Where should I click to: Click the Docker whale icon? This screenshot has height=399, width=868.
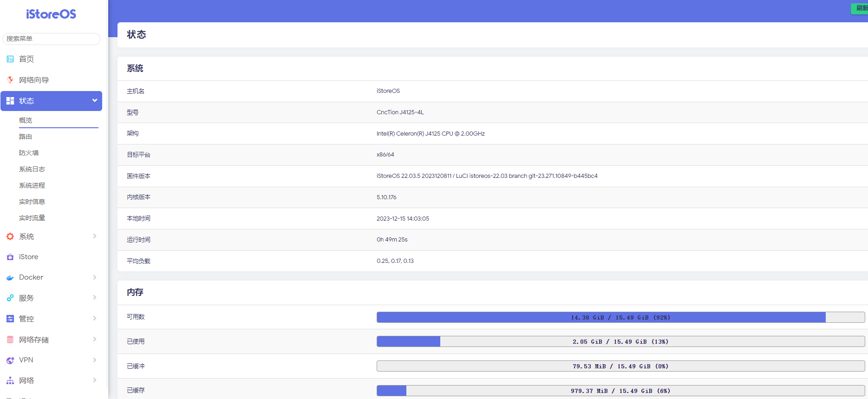click(10, 278)
